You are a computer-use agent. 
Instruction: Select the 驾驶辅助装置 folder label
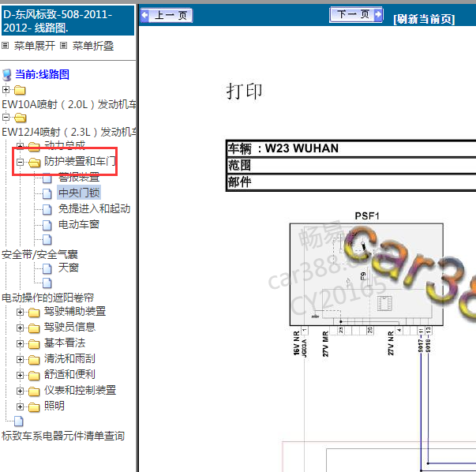coord(75,312)
